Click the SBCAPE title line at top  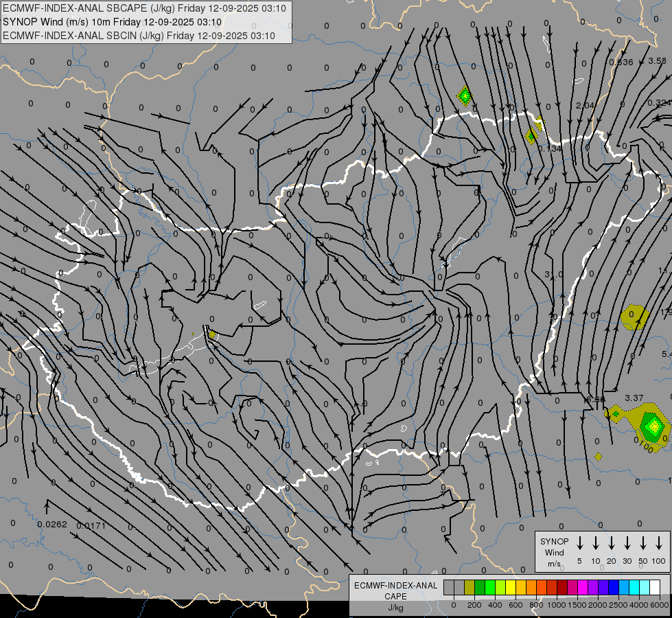pos(144,8)
